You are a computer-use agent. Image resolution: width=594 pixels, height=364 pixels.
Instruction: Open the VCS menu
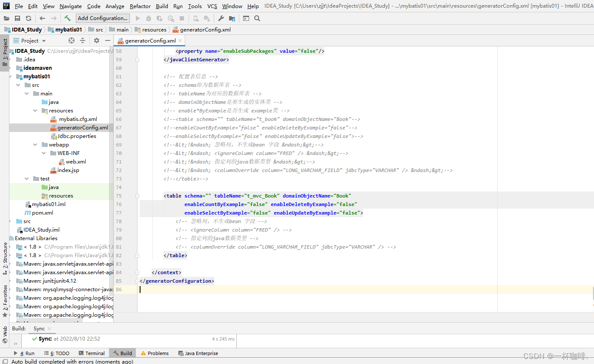(212, 6)
